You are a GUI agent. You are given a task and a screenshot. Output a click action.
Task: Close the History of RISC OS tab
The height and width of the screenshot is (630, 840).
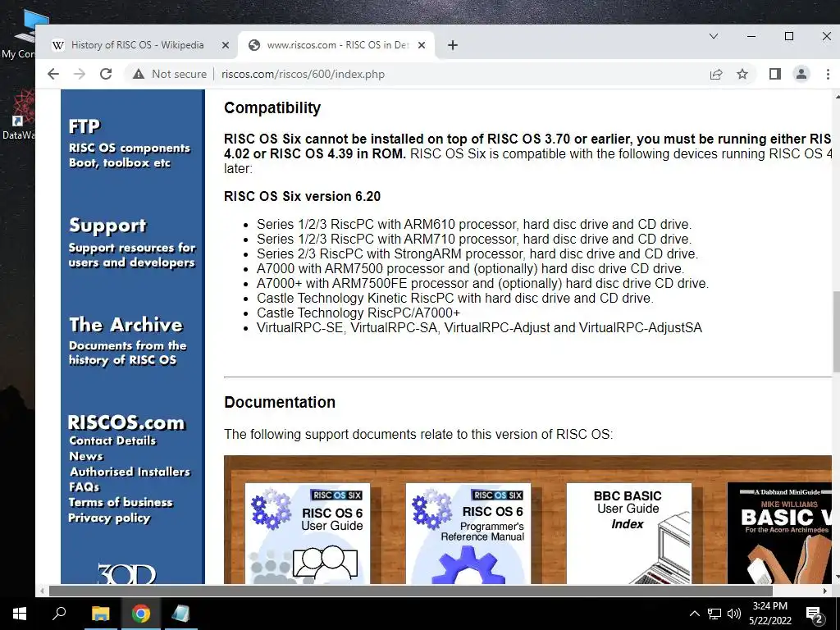pos(226,46)
